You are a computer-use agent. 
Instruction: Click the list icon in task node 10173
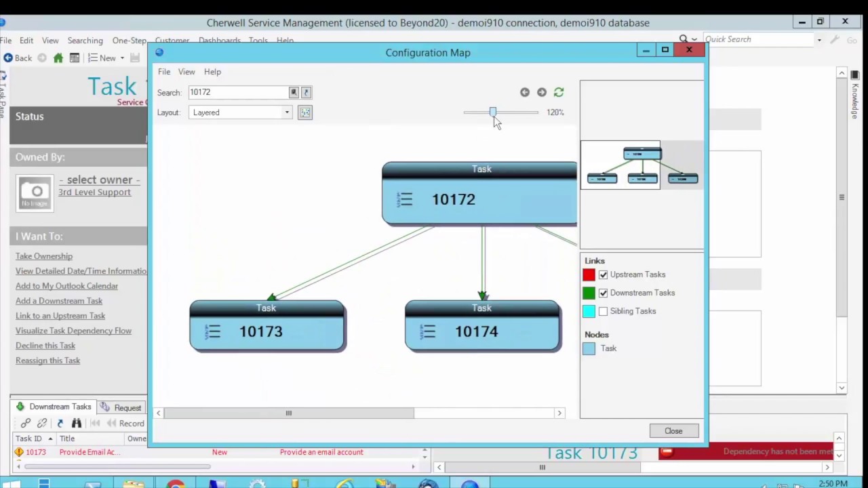[x=213, y=331]
